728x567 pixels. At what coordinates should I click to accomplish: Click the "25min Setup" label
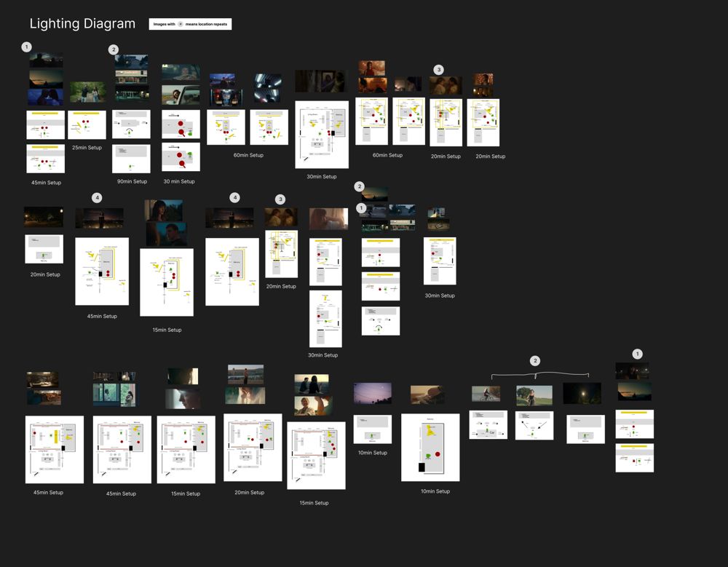(87, 148)
